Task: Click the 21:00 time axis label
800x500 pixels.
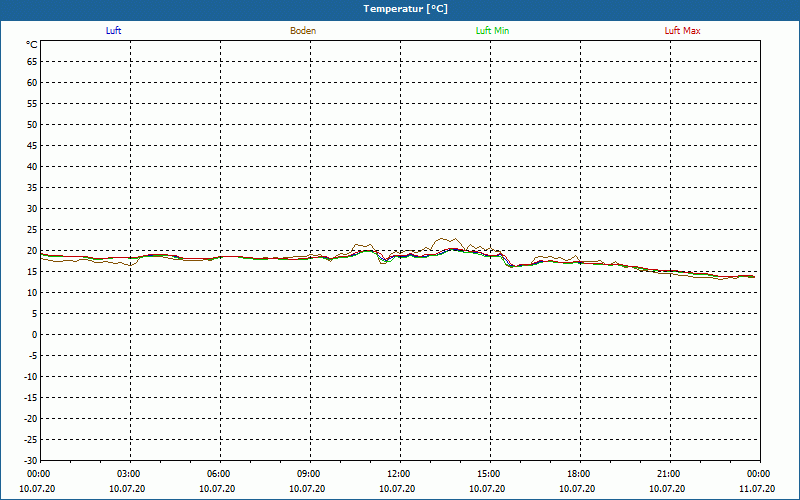Action: 669,474
